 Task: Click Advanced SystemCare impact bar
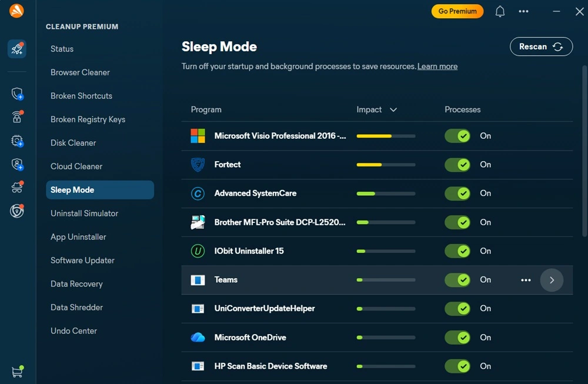[386, 193]
